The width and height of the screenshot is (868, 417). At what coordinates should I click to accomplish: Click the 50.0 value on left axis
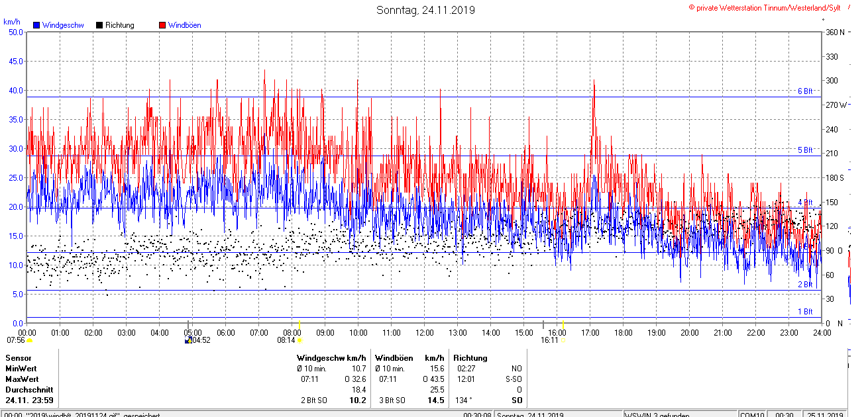(x=16, y=32)
